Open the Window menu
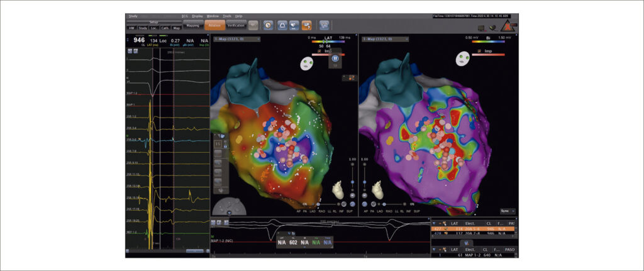Image resolution: width=644 pixels, height=271 pixels. coord(213,16)
